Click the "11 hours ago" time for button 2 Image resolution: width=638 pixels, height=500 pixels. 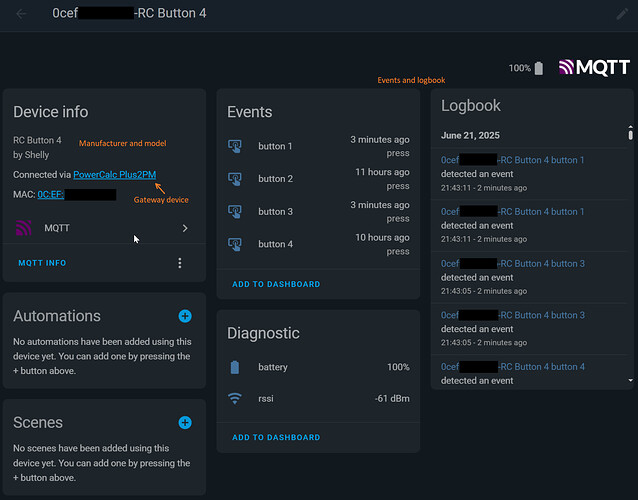[382, 172]
